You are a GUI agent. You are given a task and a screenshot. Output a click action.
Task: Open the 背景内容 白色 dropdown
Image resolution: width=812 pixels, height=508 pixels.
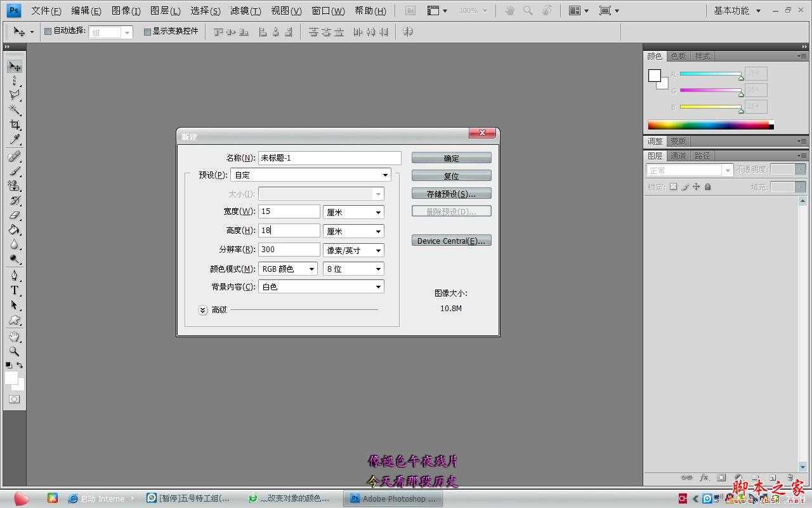(x=322, y=286)
